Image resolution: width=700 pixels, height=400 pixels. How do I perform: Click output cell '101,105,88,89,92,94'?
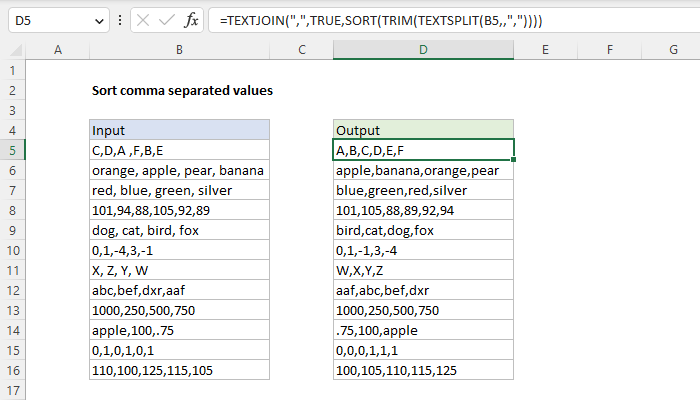pos(423,210)
